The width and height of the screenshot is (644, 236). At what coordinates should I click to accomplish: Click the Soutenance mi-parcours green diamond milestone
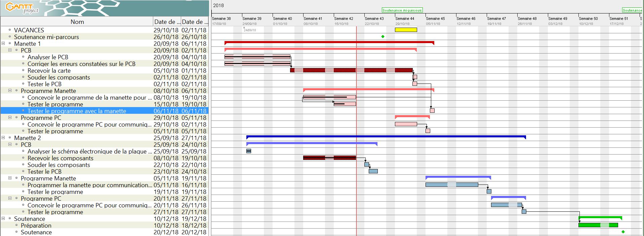(x=383, y=37)
